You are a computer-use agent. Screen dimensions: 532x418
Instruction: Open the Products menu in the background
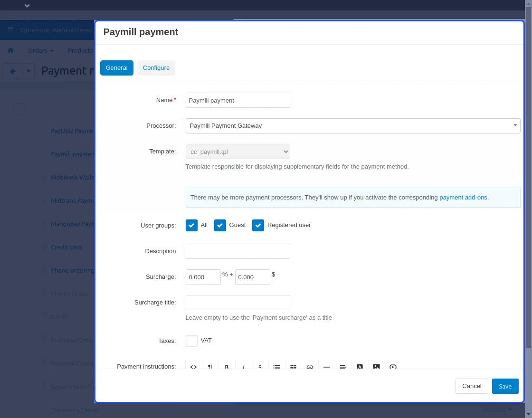coord(80,50)
